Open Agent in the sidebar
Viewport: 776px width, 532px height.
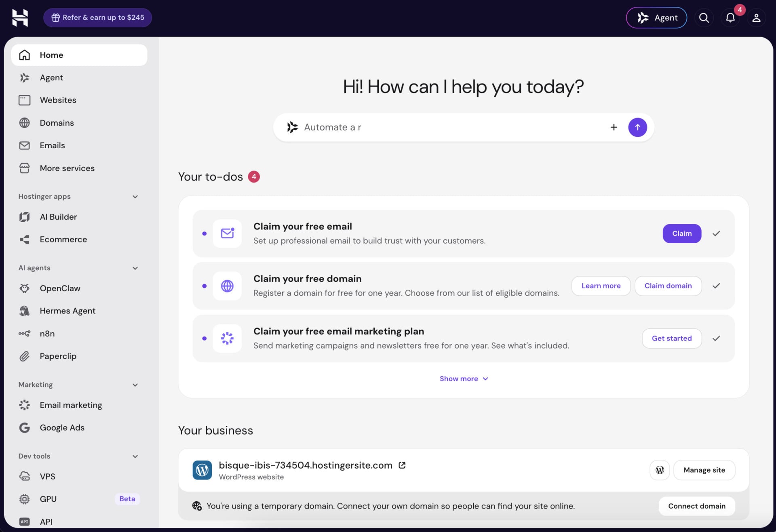coord(79,78)
